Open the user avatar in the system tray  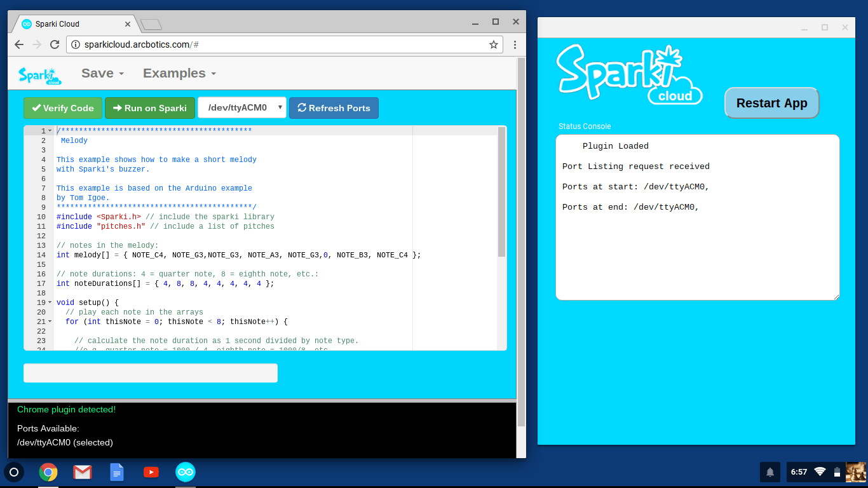(x=856, y=472)
